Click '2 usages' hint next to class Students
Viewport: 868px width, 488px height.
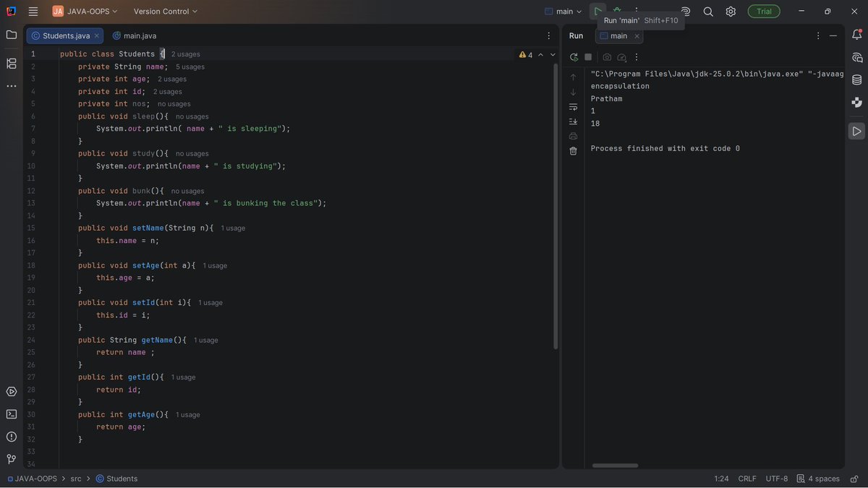click(x=186, y=54)
